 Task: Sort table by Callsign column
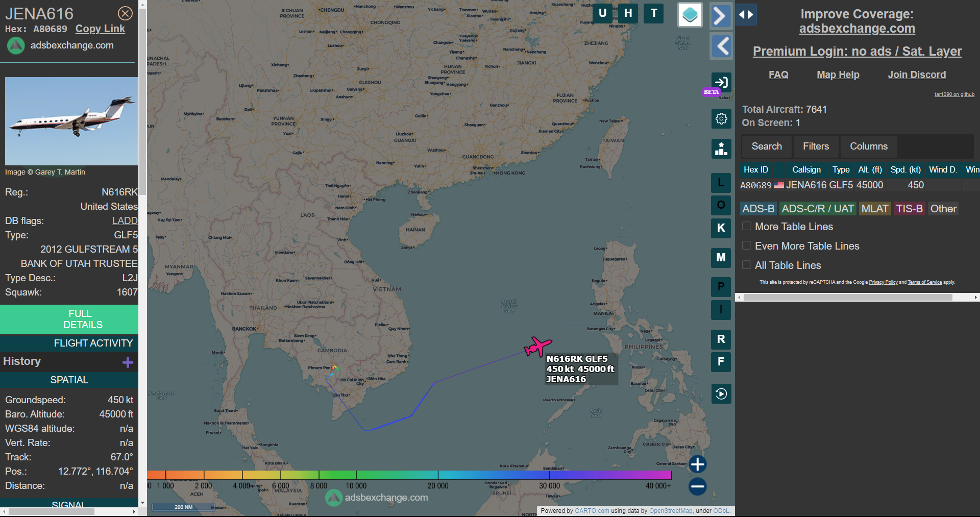pyautogui.click(x=806, y=170)
